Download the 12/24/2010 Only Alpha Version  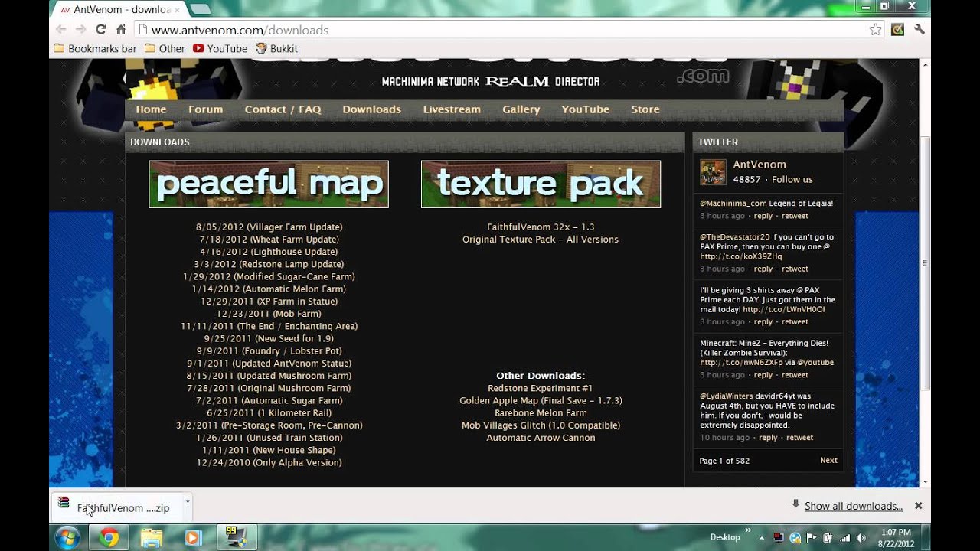pos(269,463)
